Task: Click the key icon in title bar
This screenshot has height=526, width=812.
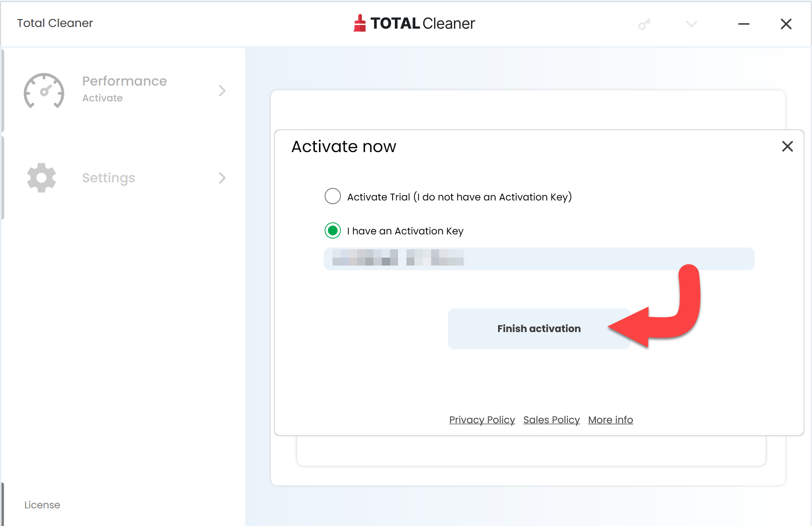Action: (645, 24)
